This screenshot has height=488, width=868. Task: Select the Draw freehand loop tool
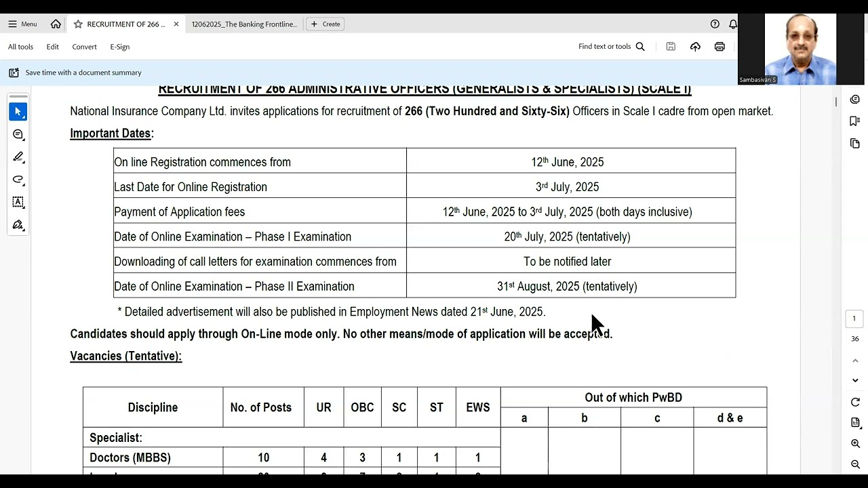(x=18, y=180)
